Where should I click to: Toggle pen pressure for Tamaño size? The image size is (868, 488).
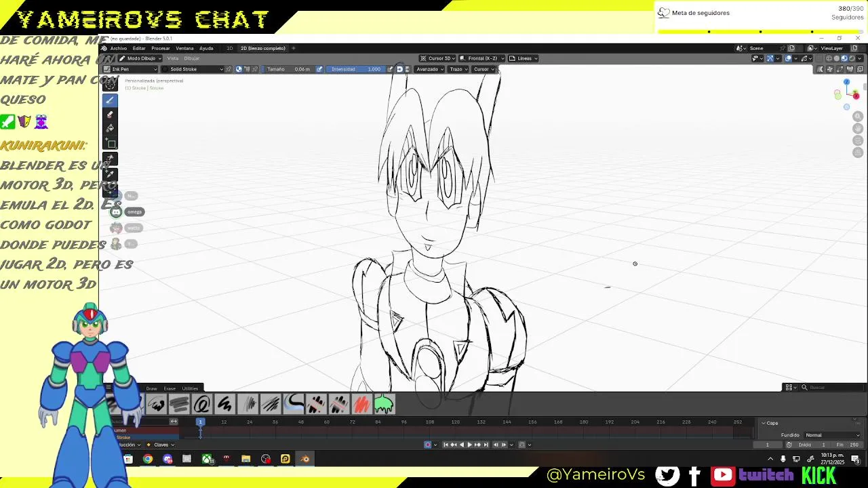tap(318, 69)
